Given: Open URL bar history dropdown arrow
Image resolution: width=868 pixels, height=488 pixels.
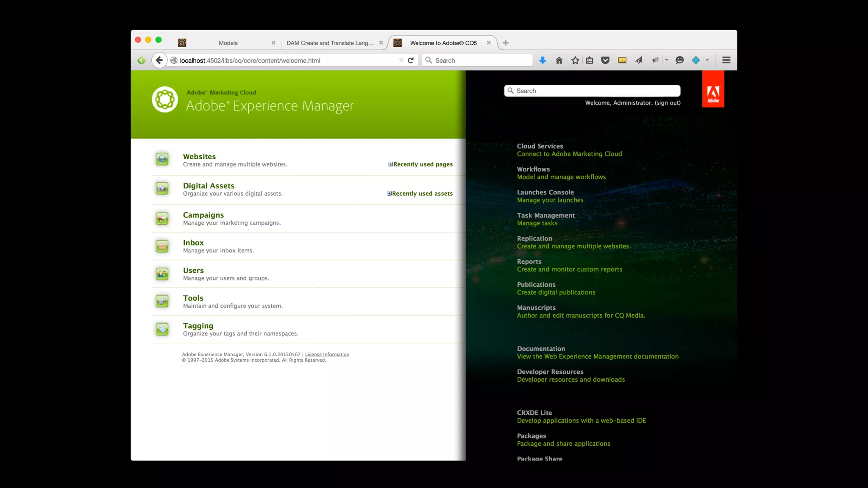Looking at the screenshot, I should [x=401, y=60].
